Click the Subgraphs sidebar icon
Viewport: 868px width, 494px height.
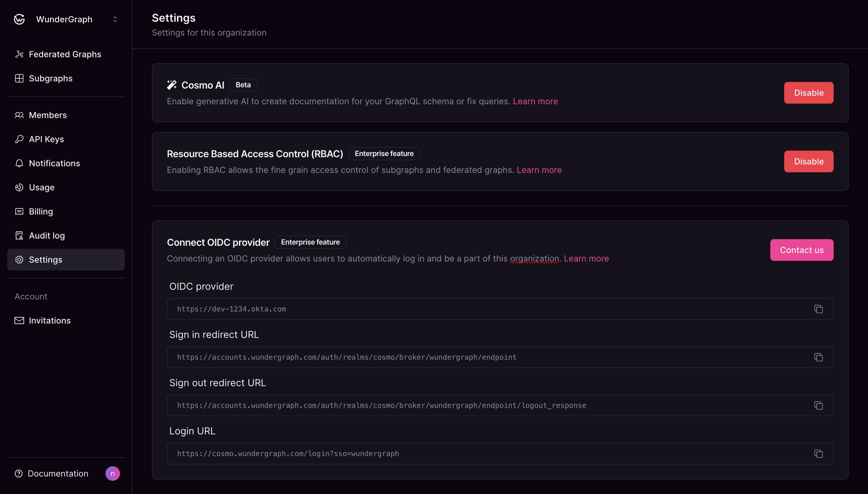pos(19,78)
